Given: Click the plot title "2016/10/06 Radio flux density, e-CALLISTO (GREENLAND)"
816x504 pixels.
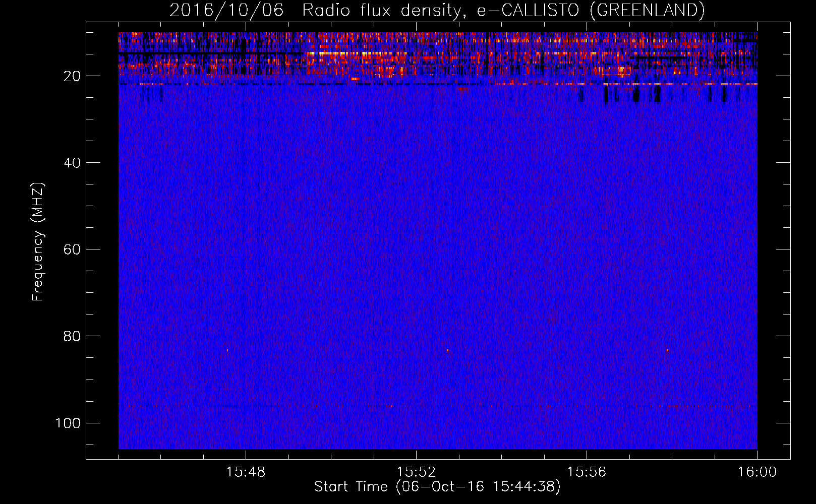Looking at the screenshot, I should 437,10.
